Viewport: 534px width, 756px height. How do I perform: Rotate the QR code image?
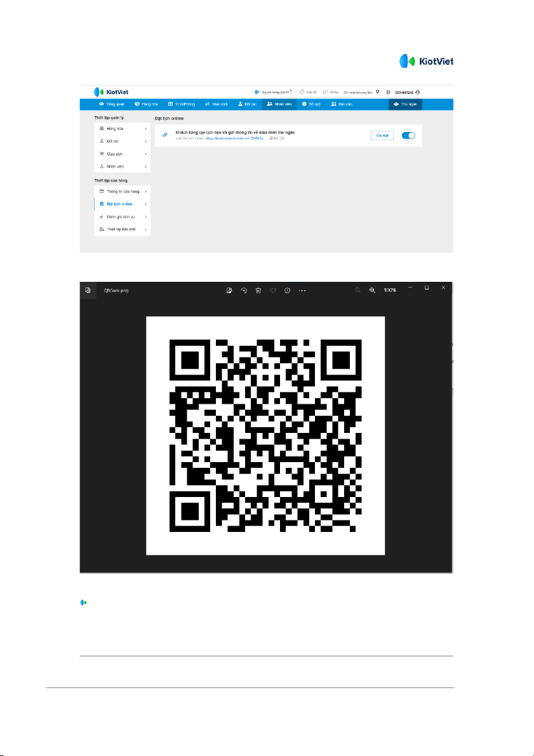(243, 290)
